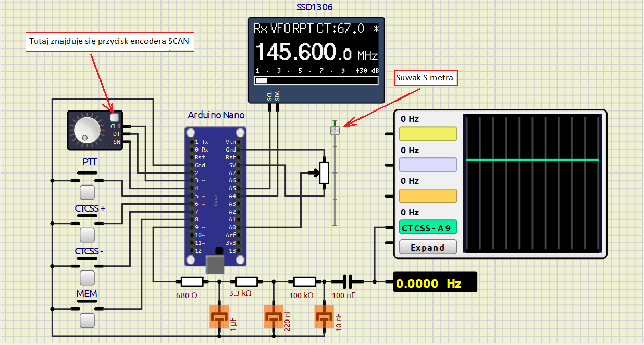Click the 1 µF capacitor
Image resolution: width=644 pixels, height=345 pixels.
(219, 316)
